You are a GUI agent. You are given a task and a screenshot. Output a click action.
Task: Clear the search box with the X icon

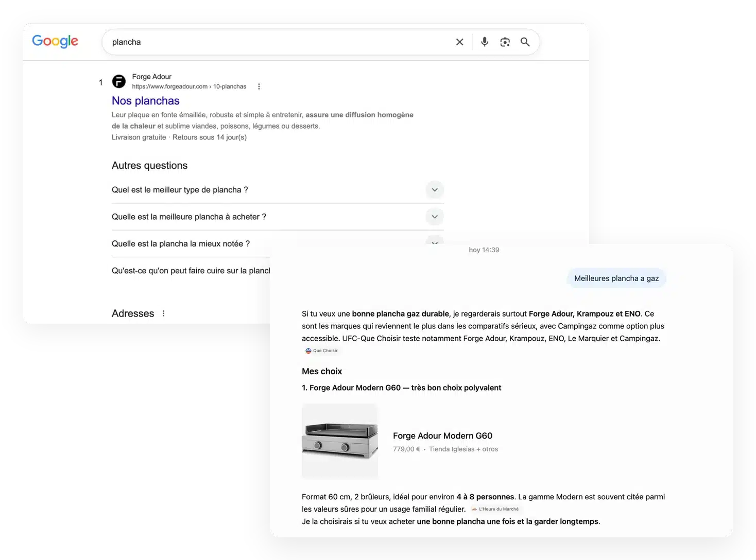(459, 42)
